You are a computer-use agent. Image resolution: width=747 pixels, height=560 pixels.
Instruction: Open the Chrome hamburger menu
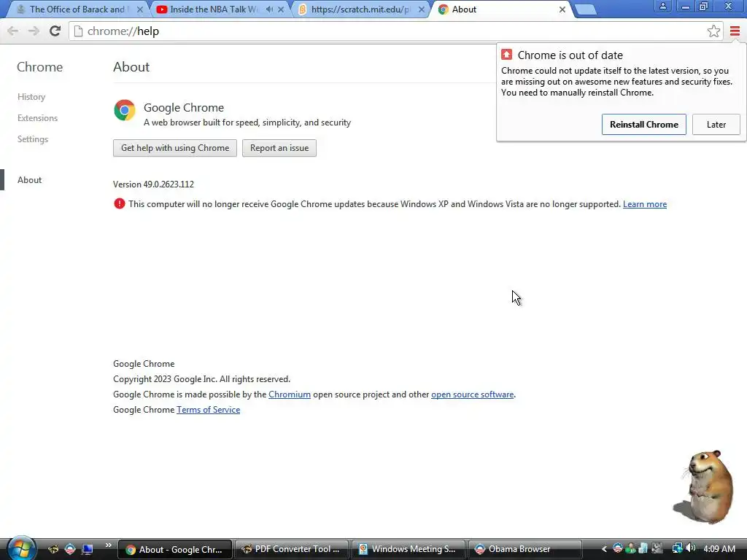pos(735,31)
